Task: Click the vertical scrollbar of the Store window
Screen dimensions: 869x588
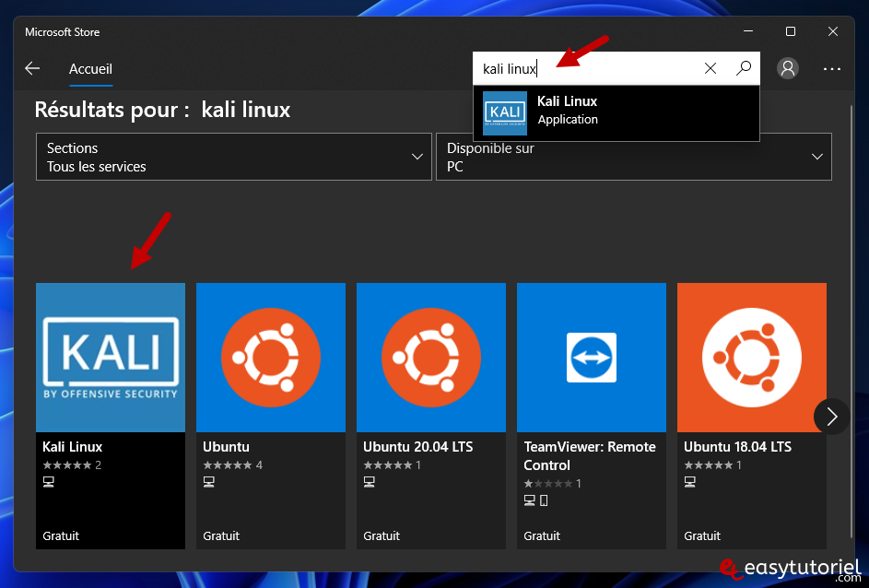Action: coord(852,321)
